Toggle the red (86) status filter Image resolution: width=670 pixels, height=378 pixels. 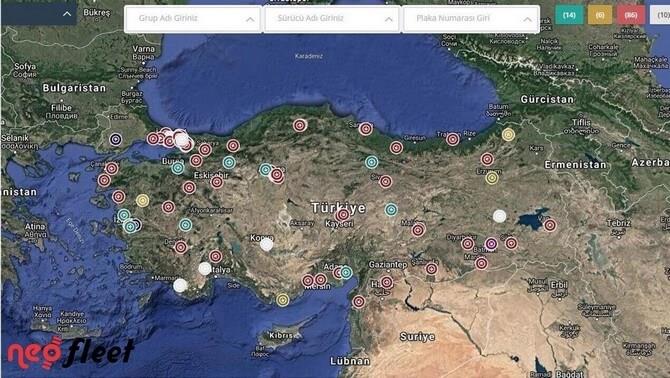pos(631,15)
